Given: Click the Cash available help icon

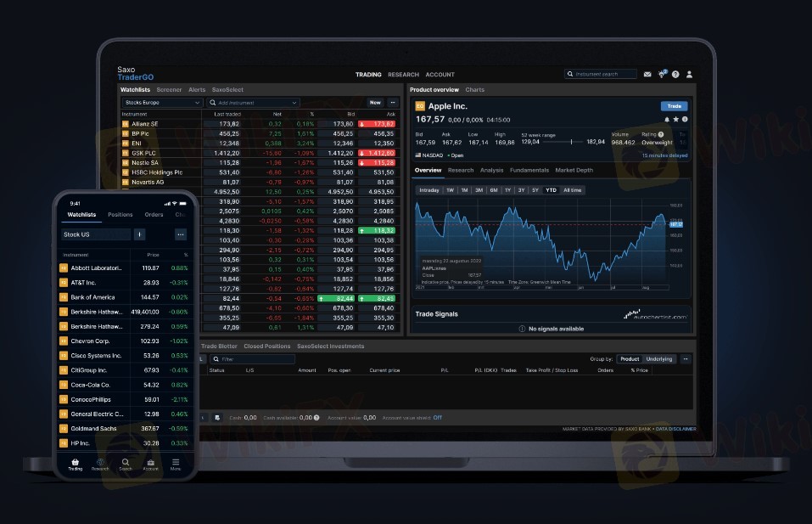Looking at the screenshot, I should pos(316,418).
